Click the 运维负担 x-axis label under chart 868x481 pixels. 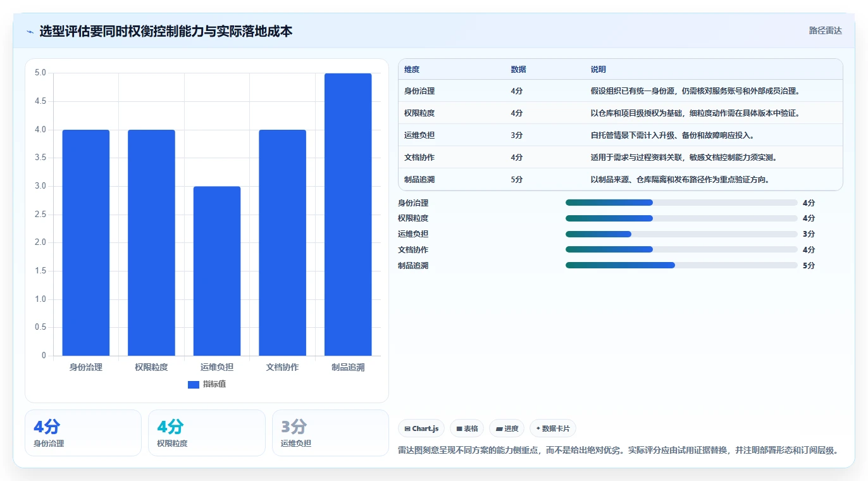point(217,367)
